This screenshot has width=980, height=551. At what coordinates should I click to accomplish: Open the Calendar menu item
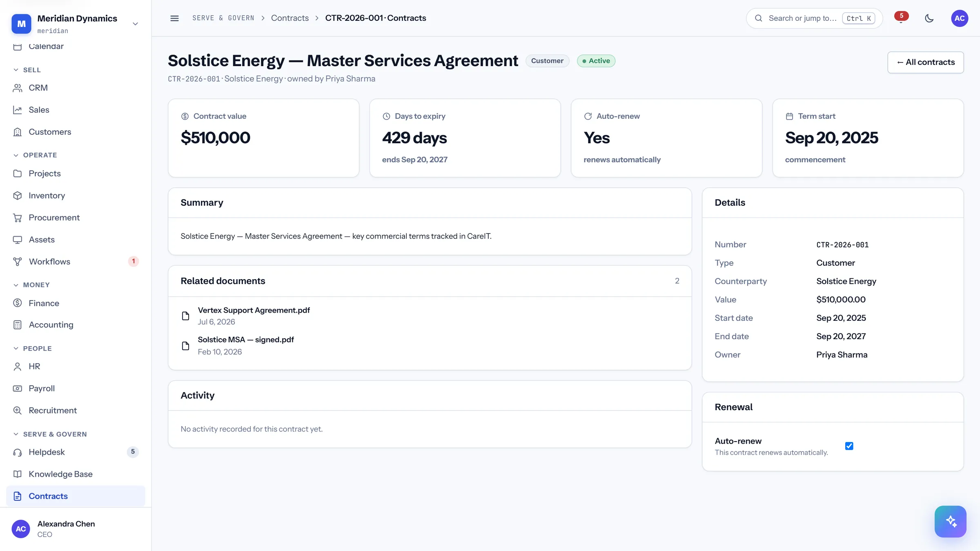(76, 46)
